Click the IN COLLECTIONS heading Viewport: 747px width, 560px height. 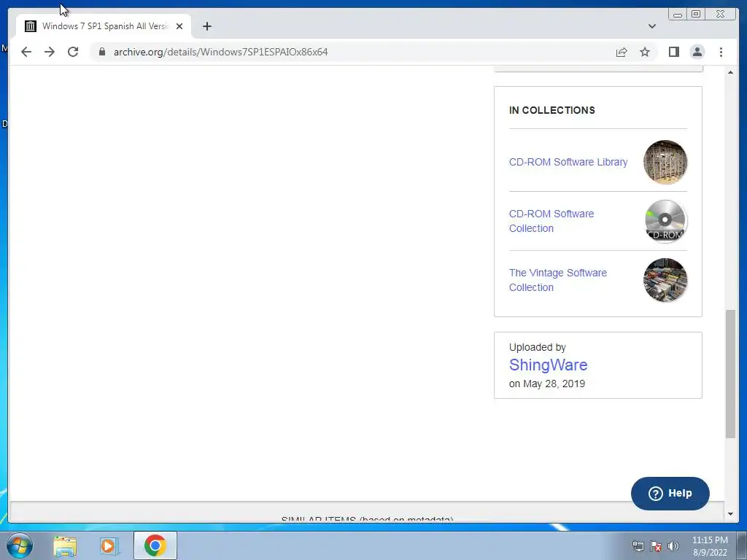[551, 110]
